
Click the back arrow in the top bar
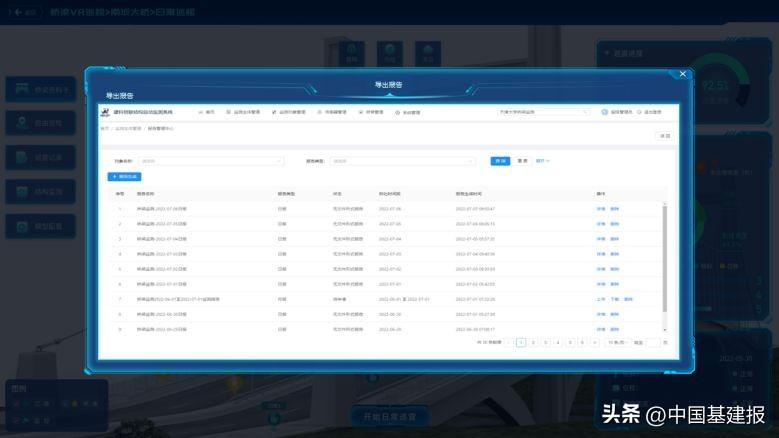18,12
